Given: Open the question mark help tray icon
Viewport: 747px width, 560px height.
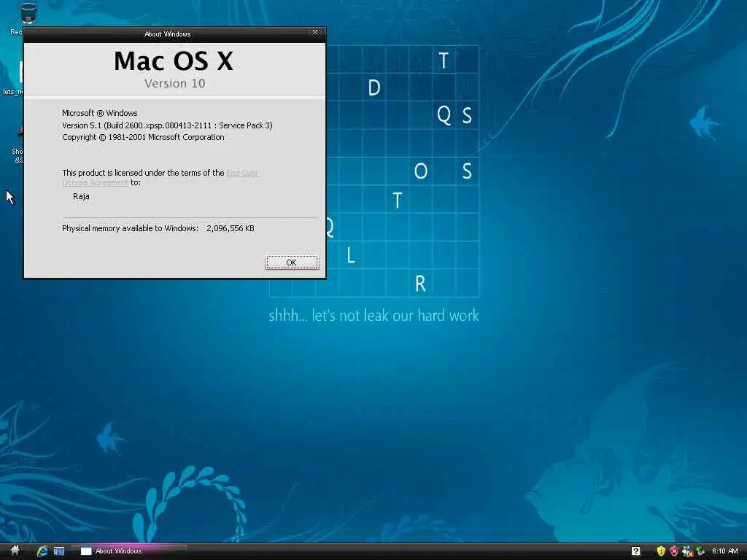Looking at the screenshot, I should [x=635, y=551].
